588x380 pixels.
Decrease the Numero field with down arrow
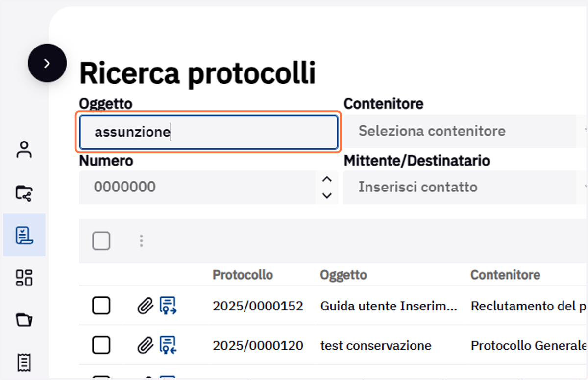tap(327, 196)
